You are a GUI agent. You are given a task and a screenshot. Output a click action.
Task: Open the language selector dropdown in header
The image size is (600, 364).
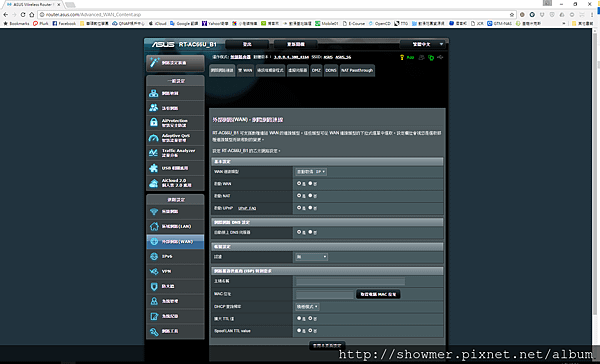point(422,44)
